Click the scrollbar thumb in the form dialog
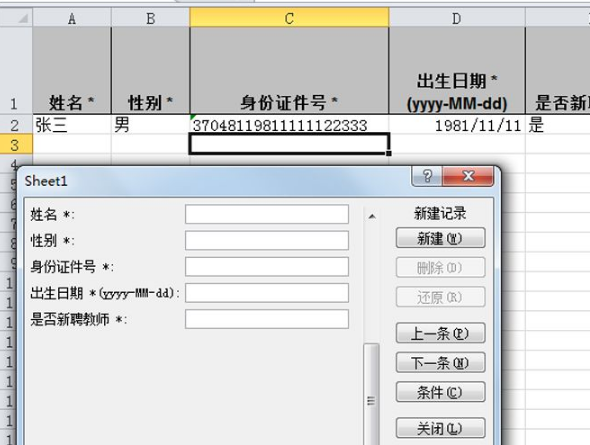 click(x=371, y=394)
